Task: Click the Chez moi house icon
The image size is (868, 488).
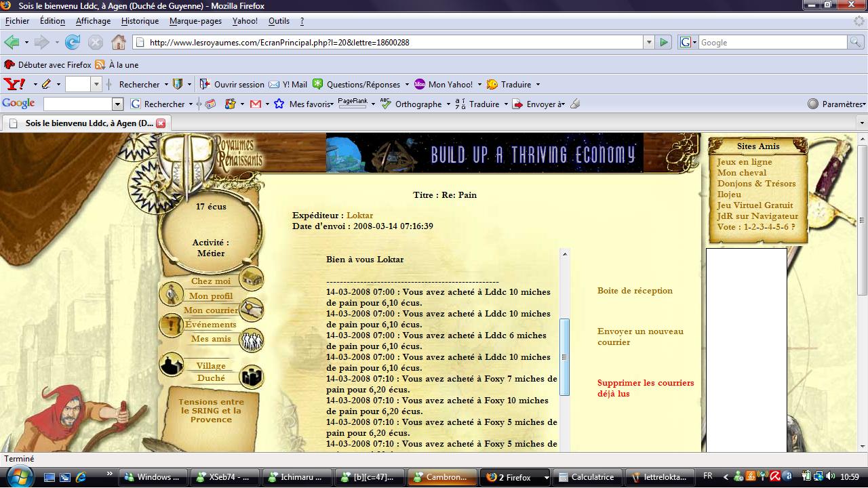Action: [252, 278]
